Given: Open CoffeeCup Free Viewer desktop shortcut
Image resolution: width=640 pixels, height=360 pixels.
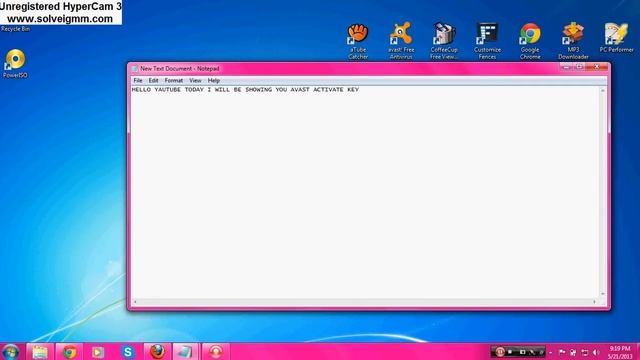Looking at the screenshot, I should (x=444, y=41).
